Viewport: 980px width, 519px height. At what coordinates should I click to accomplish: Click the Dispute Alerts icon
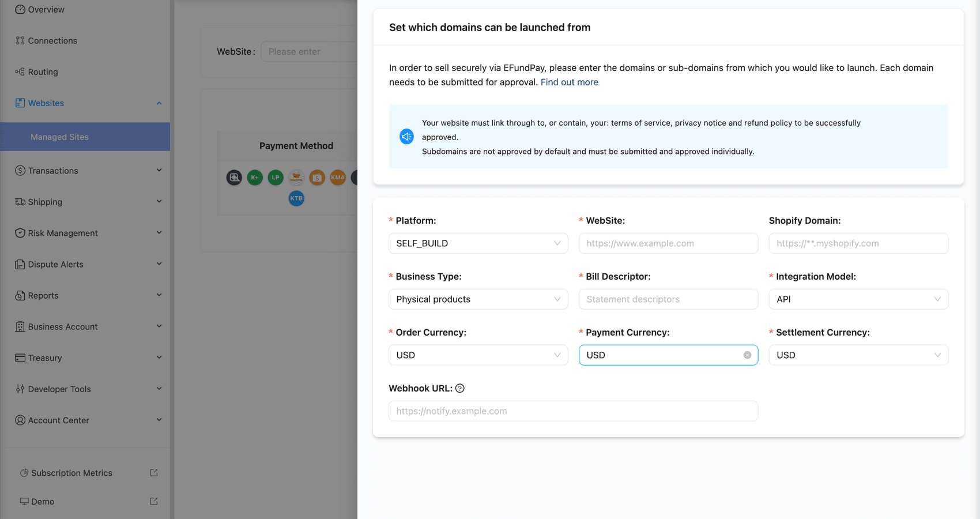(x=20, y=264)
